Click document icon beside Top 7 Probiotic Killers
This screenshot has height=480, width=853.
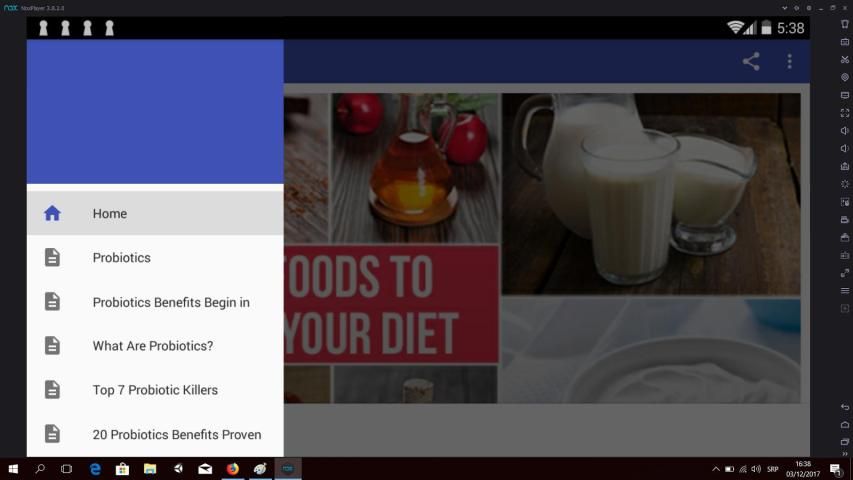tap(52, 390)
